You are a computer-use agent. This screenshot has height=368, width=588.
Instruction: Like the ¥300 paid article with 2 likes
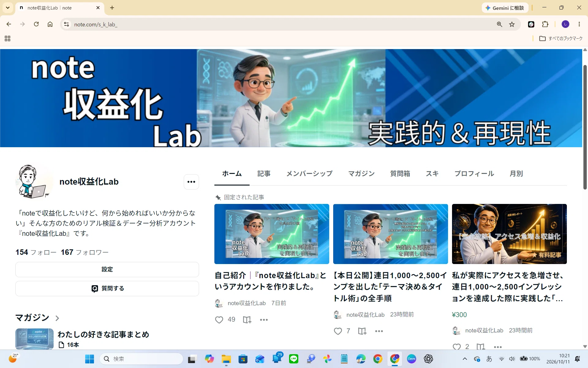[457, 347]
